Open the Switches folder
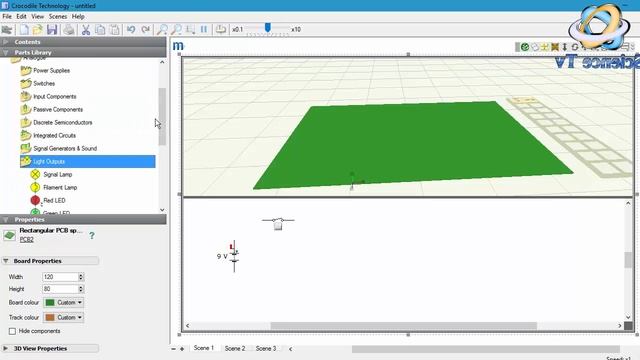The image size is (640, 360). pos(44,83)
